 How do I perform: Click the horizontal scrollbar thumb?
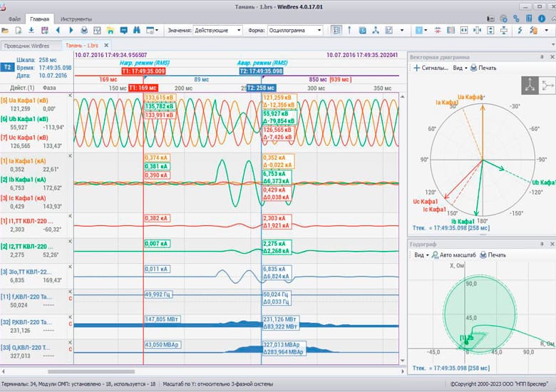click(91, 371)
